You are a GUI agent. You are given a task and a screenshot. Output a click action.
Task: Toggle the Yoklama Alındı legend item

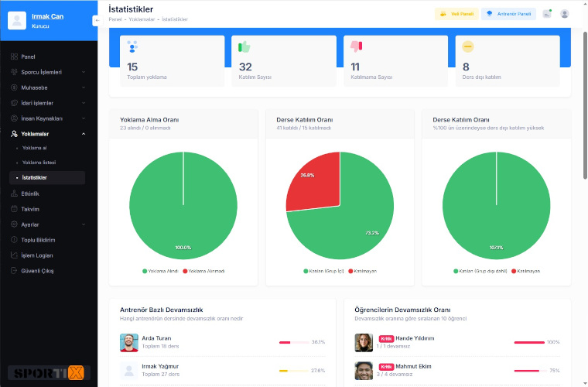coord(160,271)
